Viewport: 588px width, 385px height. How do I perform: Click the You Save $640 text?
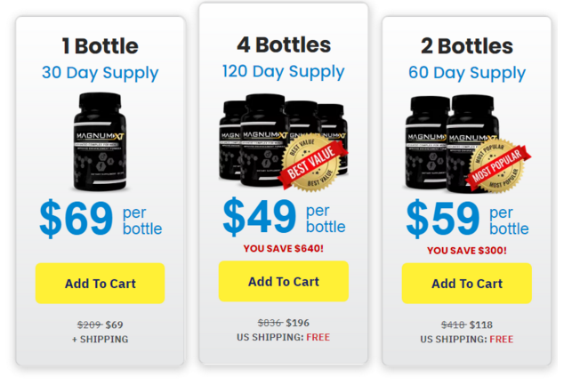284,249
